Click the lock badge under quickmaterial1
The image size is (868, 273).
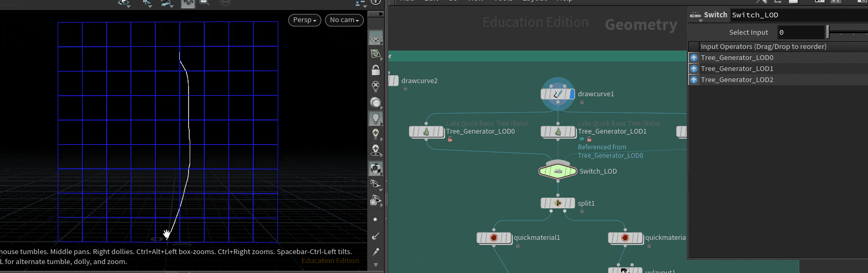coord(518,246)
